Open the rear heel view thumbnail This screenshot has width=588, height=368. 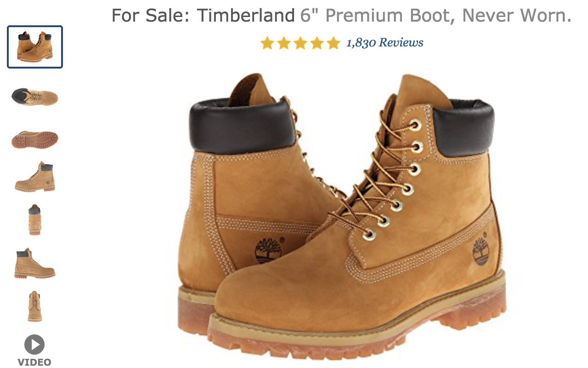pos(34,220)
